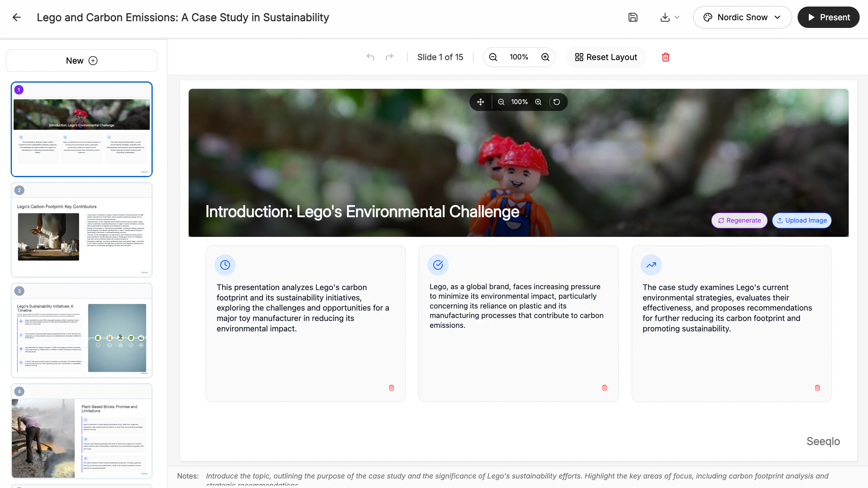Regenerate the header image

pos(739,221)
